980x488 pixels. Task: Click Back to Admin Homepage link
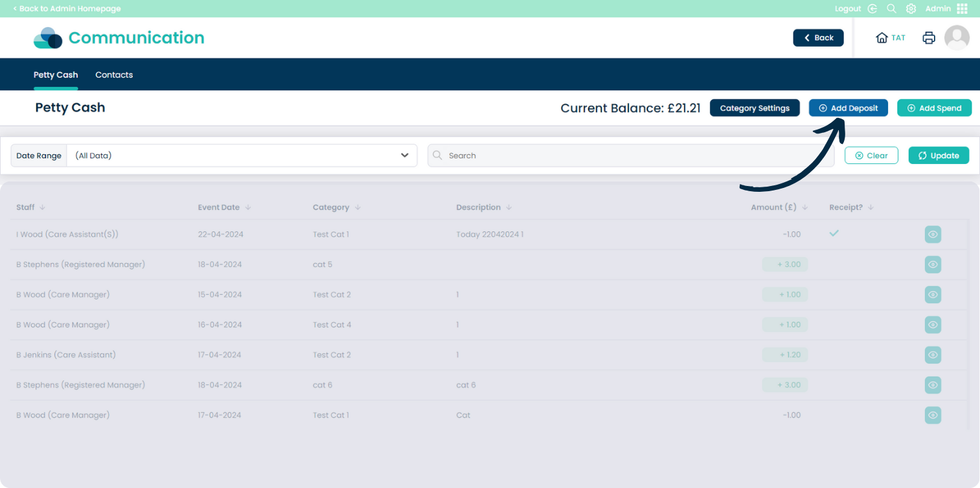[67, 8]
